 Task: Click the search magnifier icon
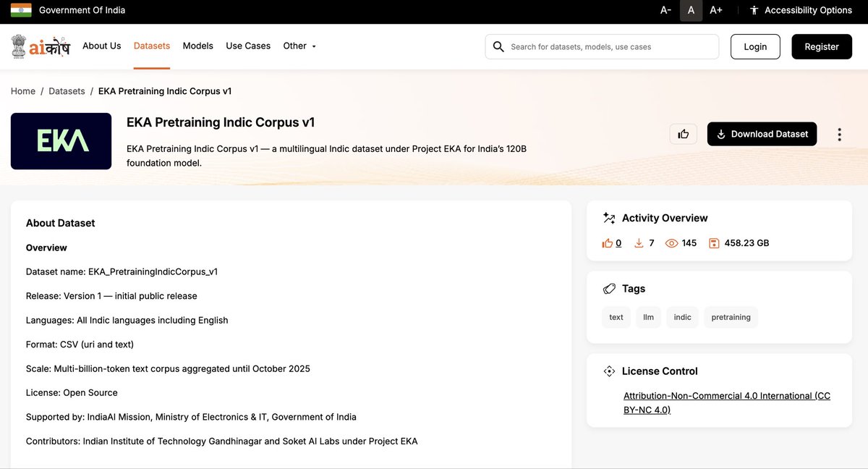coord(498,46)
